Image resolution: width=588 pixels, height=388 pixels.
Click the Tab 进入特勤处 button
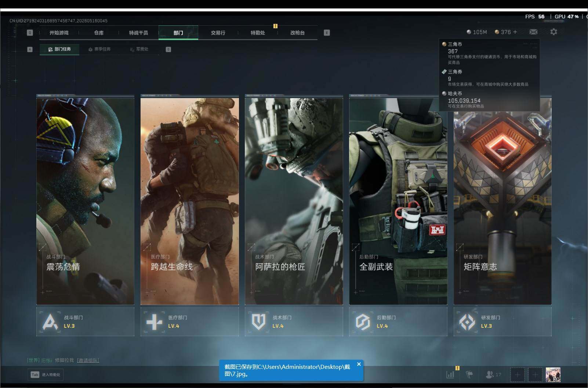coord(46,375)
